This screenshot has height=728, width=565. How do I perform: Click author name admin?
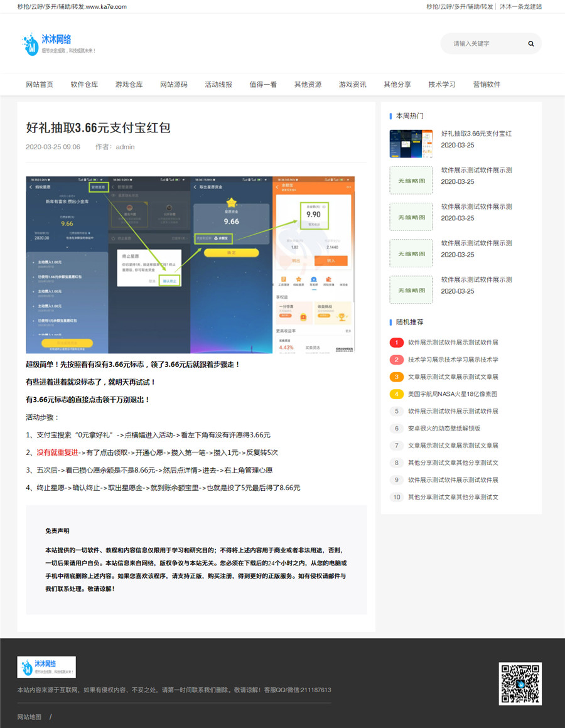click(125, 147)
